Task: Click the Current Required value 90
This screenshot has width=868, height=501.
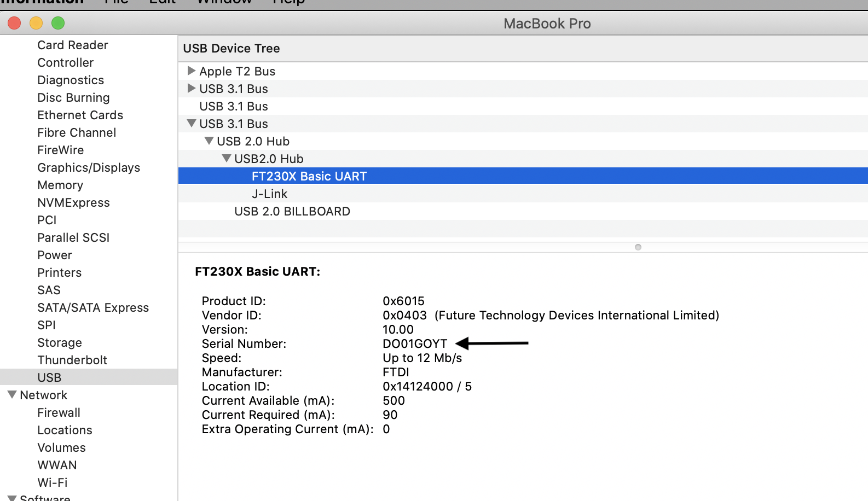Action: click(390, 415)
